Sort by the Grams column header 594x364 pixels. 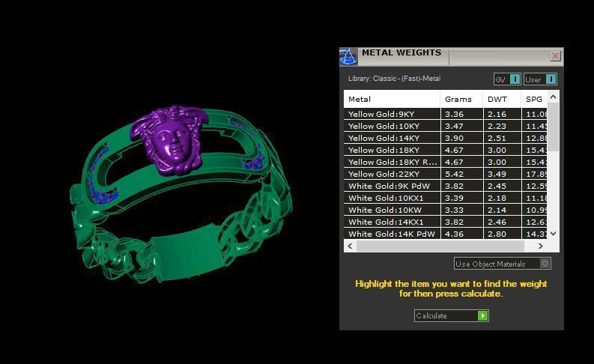(x=461, y=99)
